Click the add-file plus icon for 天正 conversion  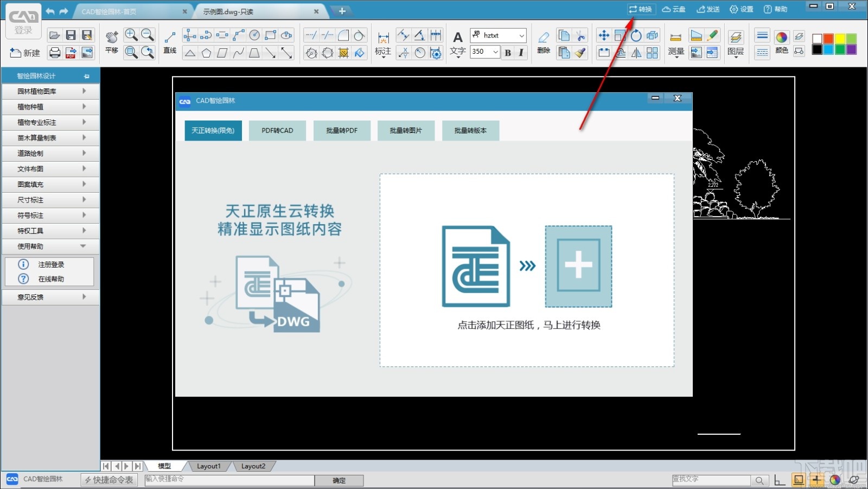[x=578, y=266]
